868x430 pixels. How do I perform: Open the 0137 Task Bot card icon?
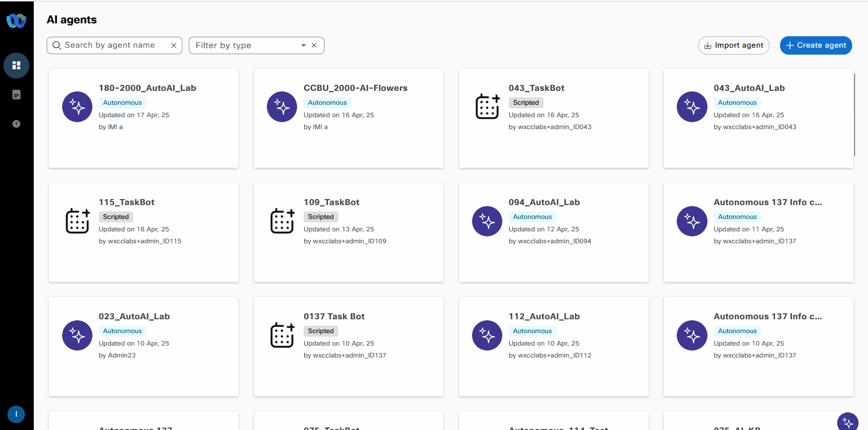click(282, 335)
